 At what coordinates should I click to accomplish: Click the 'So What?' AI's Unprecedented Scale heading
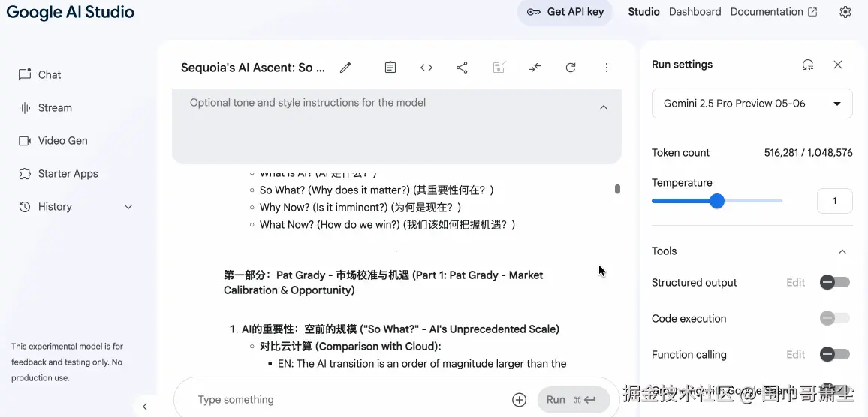click(x=401, y=329)
